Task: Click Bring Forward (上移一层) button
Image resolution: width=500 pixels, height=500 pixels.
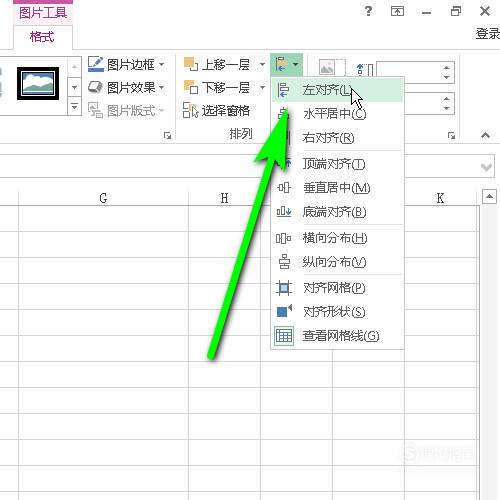Action: (x=217, y=64)
